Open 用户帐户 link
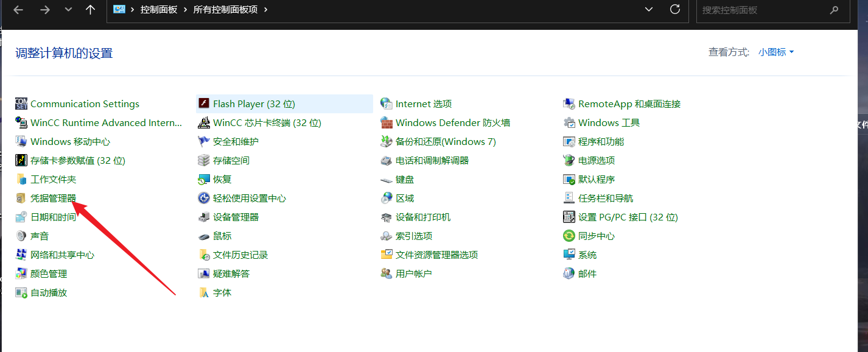This screenshot has width=868, height=352. point(414,273)
